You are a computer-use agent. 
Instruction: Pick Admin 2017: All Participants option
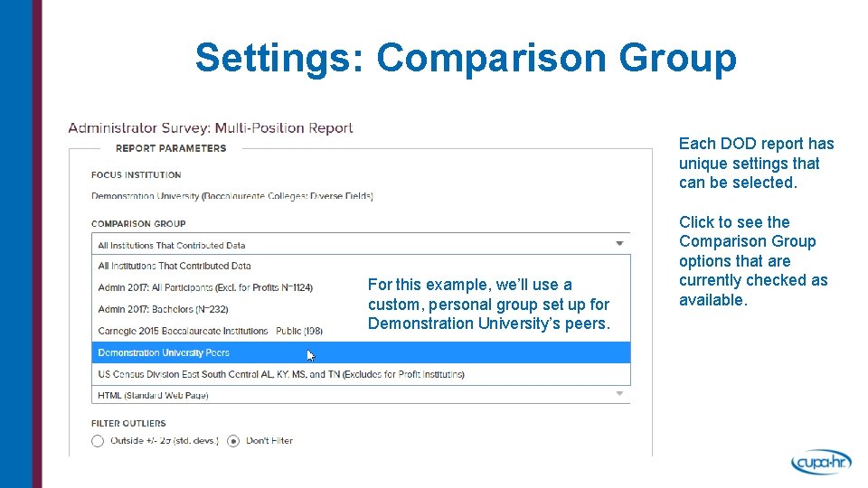pos(204,287)
